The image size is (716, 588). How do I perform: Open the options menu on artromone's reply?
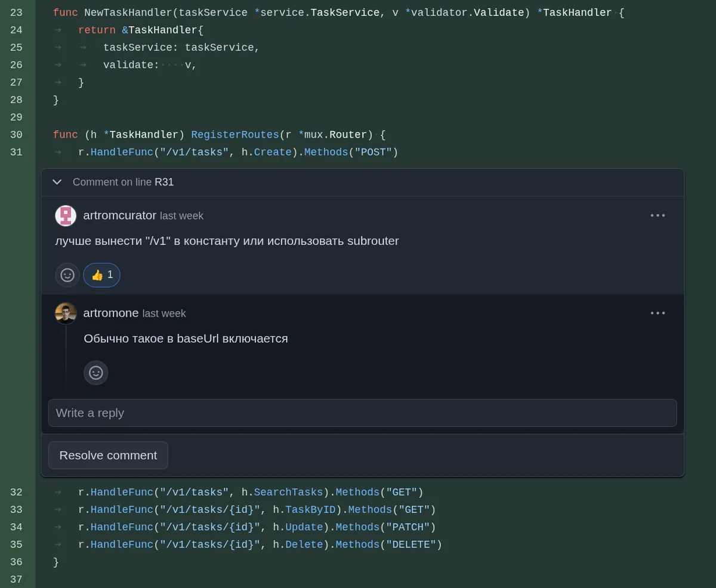point(658,313)
